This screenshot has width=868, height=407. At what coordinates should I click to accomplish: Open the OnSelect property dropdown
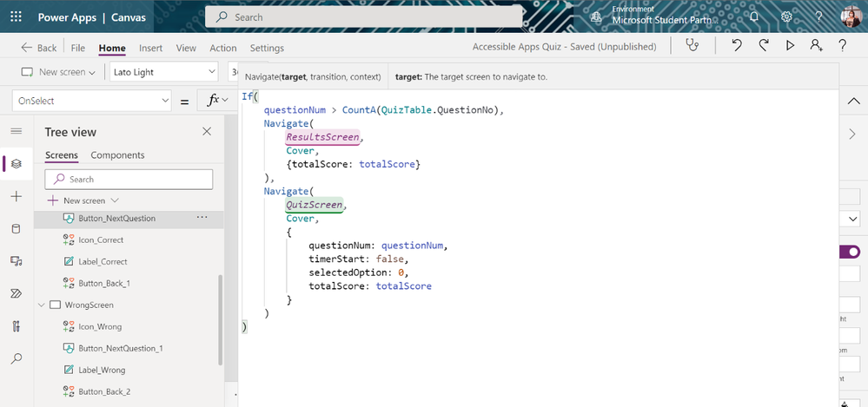(x=92, y=101)
